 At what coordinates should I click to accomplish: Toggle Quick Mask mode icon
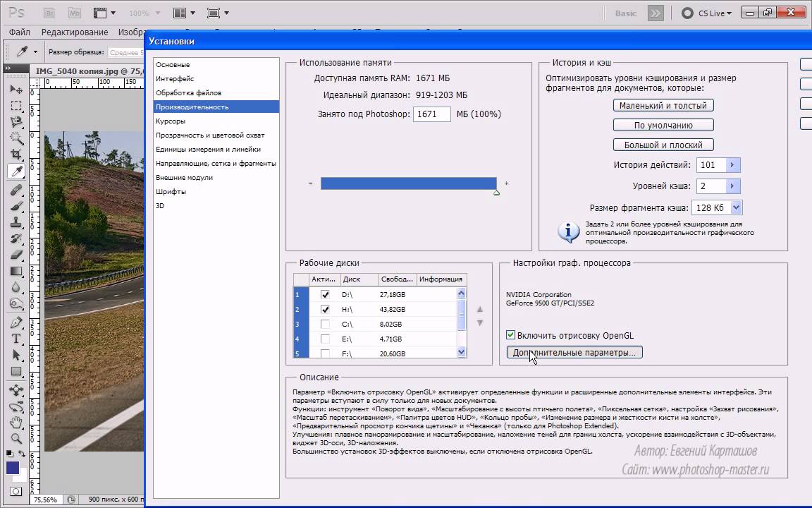pyautogui.click(x=16, y=491)
